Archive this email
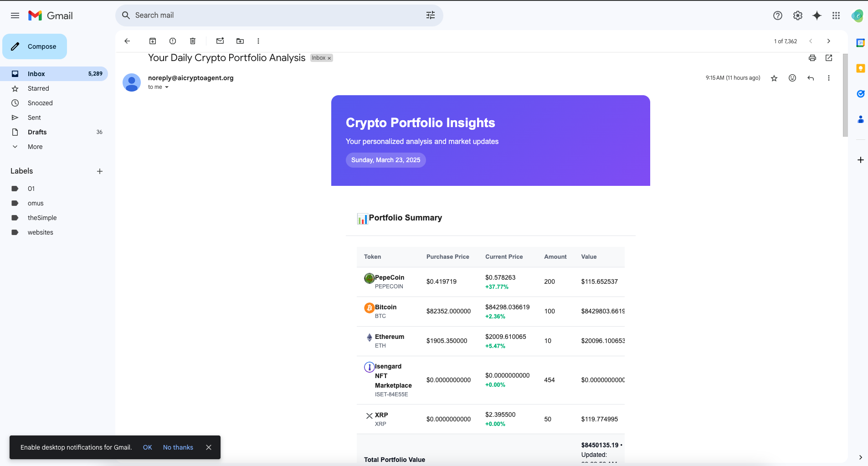The image size is (868, 466). click(x=153, y=41)
